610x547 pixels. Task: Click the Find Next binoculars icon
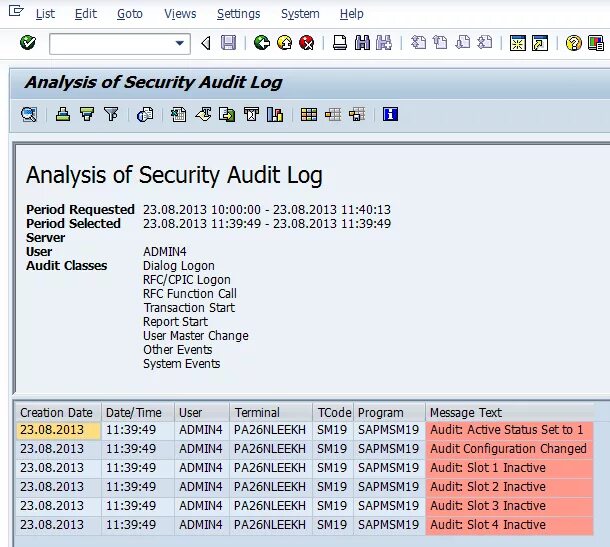(384, 42)
